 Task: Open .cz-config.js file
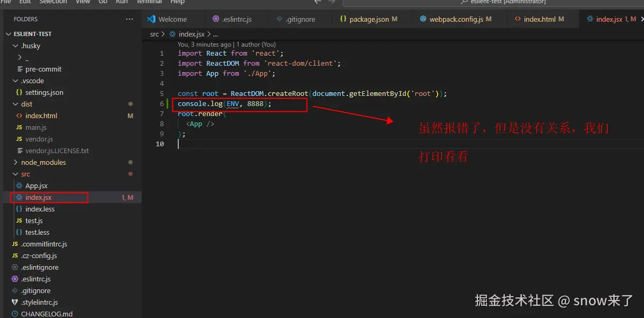pos(39,255)
